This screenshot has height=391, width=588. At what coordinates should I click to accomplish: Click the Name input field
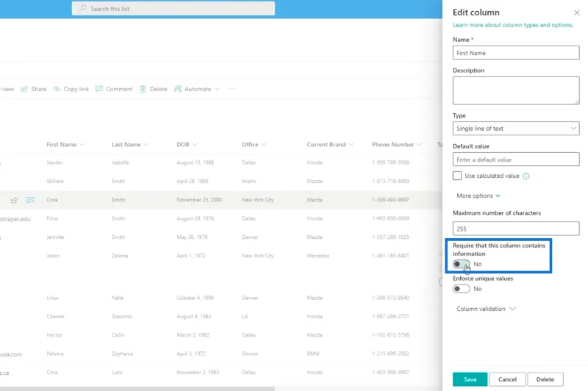pyautogui.click(x=516, y=53)
